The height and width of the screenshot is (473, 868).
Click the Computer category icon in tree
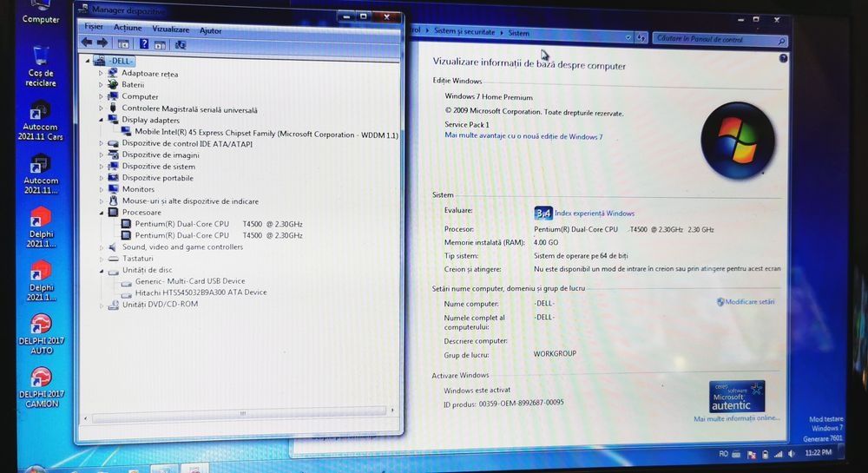click(x=112, y=95)
